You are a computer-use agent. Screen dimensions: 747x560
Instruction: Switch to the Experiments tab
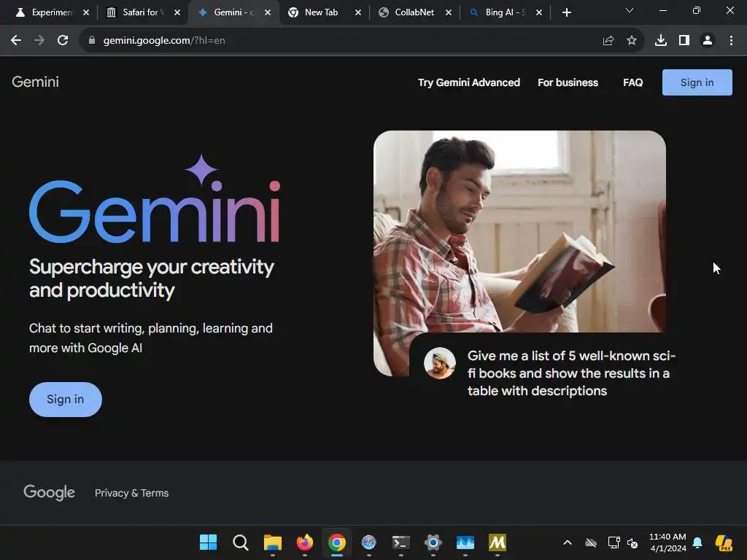point(44,12)
